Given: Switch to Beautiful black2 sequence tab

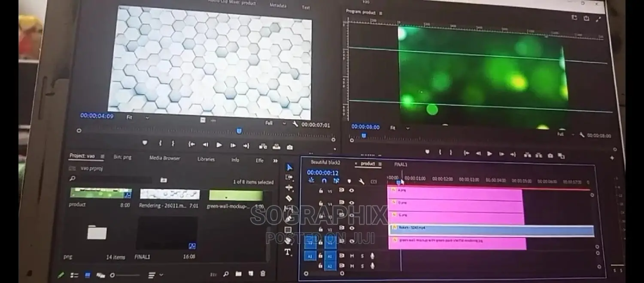Looking at the screenshot, I should [325, 163].
